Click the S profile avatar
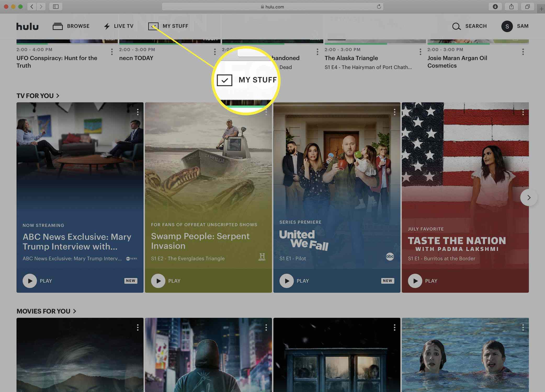 click(507, 26)
